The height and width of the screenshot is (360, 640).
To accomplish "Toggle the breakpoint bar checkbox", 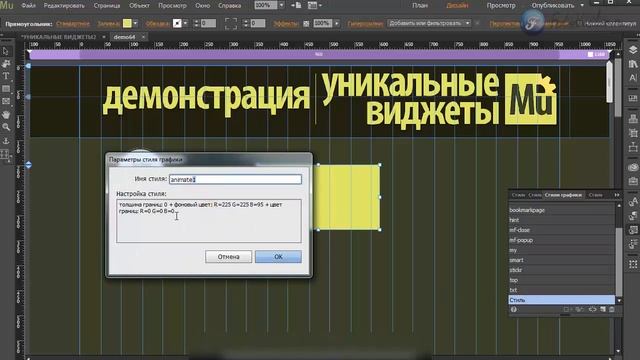I will click(590, 54).
